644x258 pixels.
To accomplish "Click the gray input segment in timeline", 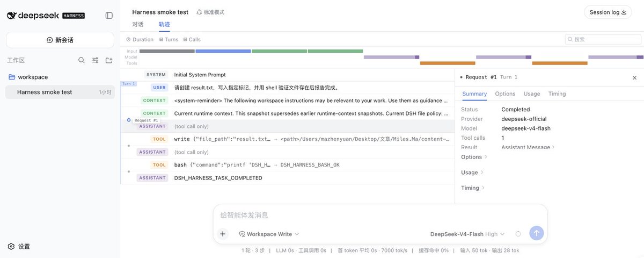I will coord(167,51).
